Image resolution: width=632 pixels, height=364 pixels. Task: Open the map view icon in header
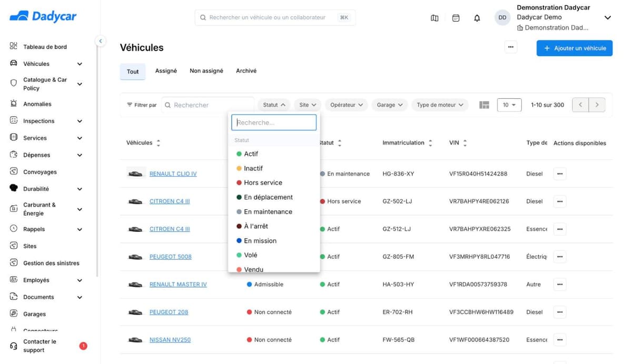click(x=434, y=18)
